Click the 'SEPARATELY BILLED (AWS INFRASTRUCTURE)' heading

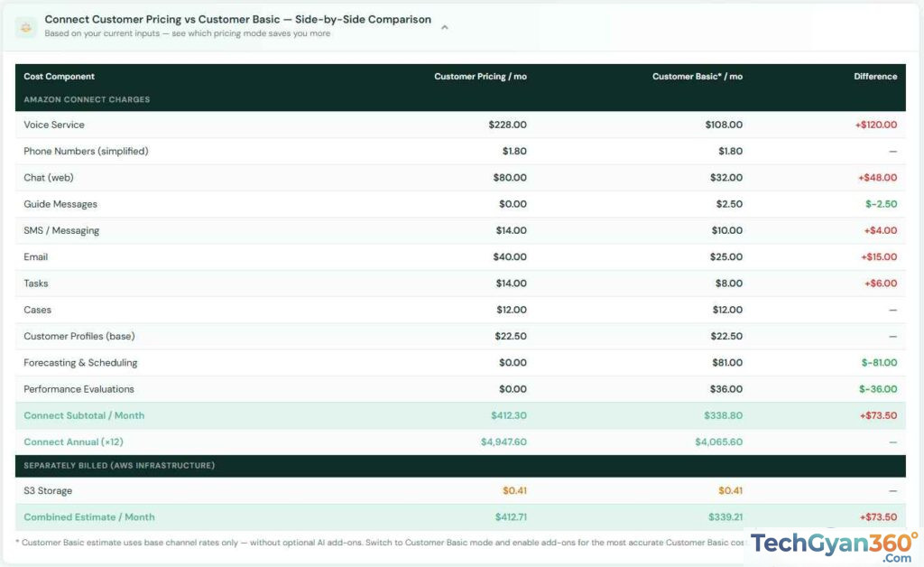tap(119, 466)
